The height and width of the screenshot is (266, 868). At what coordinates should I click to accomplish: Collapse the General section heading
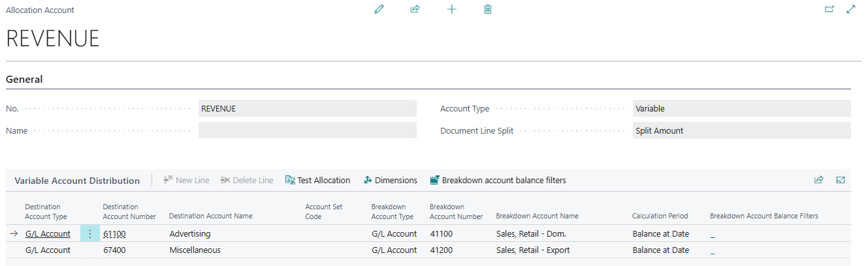(x=24, y=80)
